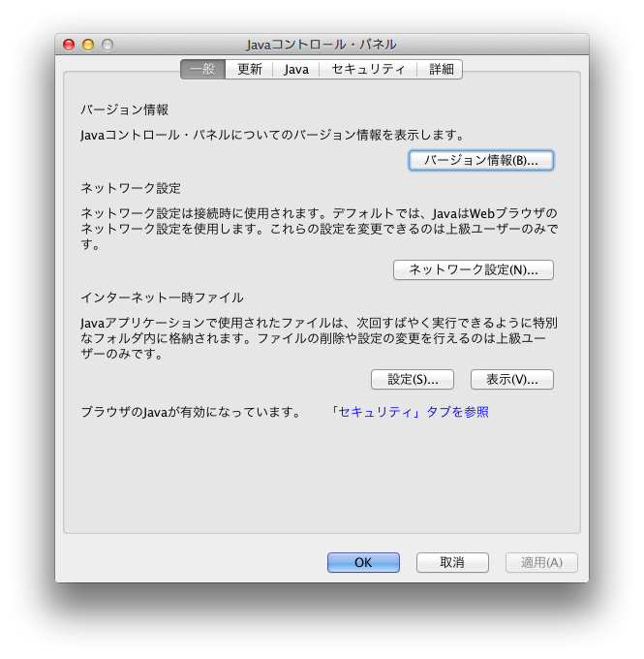Open the 詳細 tab

pyautogui.click(x=441, y=69)
